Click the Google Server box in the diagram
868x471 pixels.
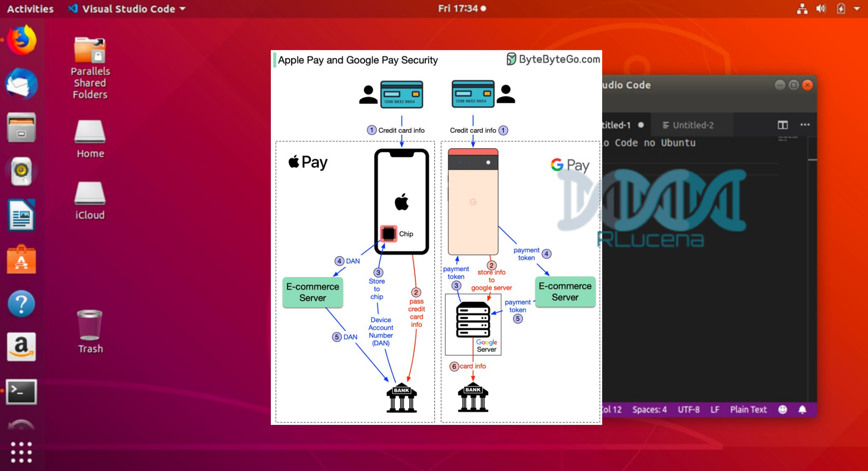473,325
